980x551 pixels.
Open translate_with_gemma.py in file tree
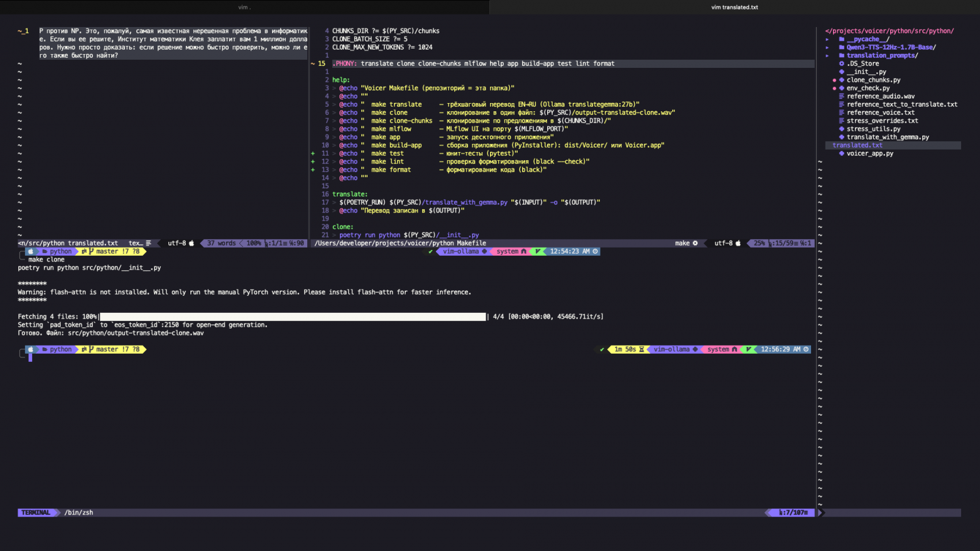pos(887,137)
